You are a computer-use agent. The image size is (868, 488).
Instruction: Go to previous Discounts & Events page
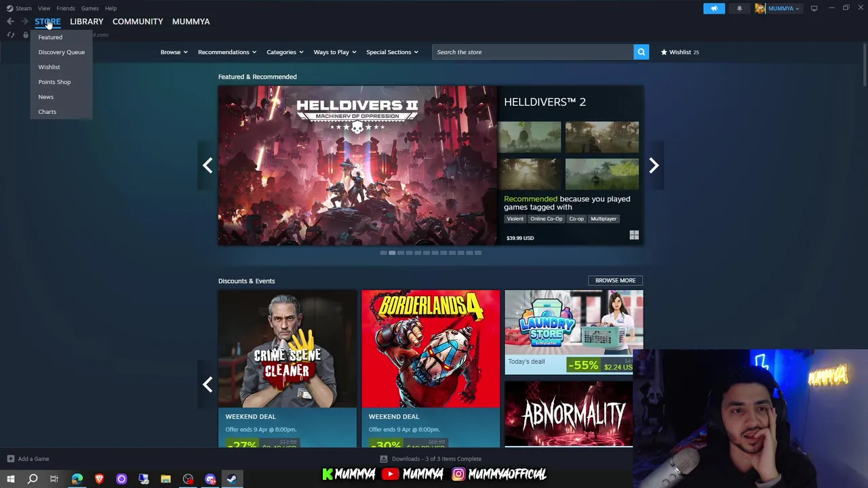(x=208, y=384)
